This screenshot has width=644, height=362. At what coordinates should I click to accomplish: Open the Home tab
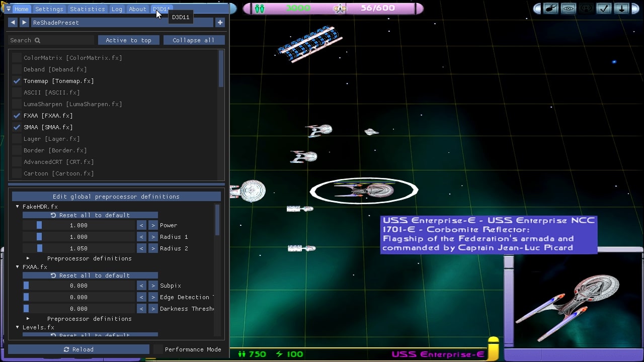tap(21, 9)
